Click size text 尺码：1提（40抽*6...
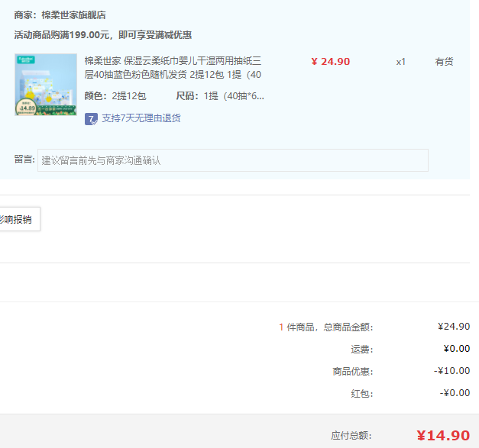The image size is (479, 448). point(220,96)
